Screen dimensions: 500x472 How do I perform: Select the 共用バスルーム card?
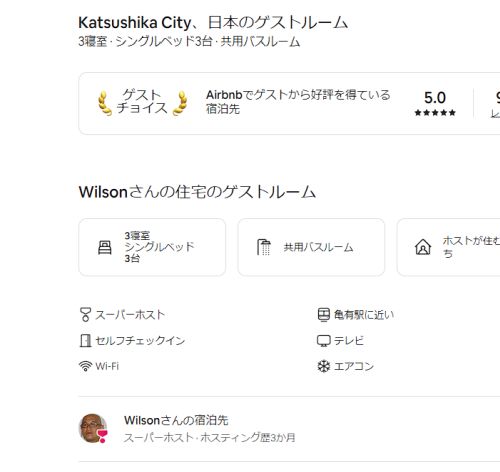311,247
